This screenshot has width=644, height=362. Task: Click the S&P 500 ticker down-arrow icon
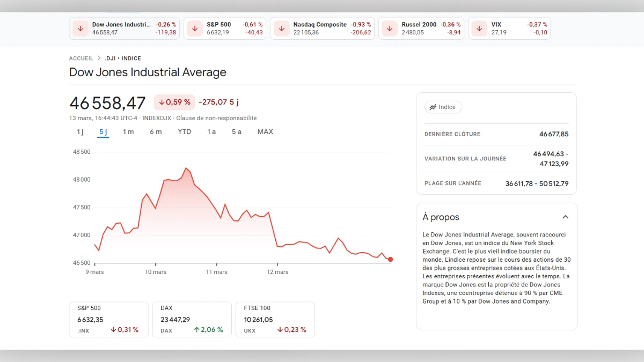point(195,28)
